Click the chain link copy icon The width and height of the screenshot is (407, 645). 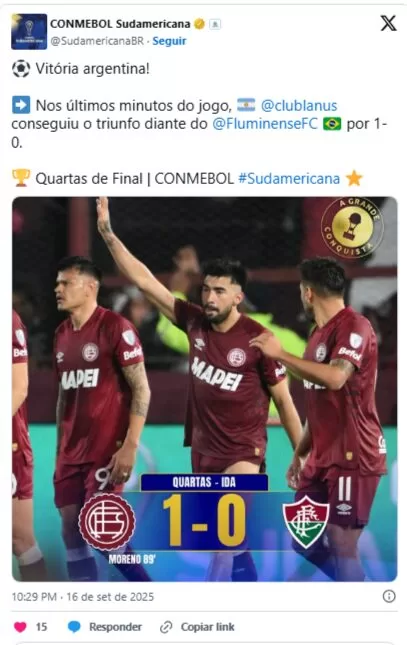point(166,627)
